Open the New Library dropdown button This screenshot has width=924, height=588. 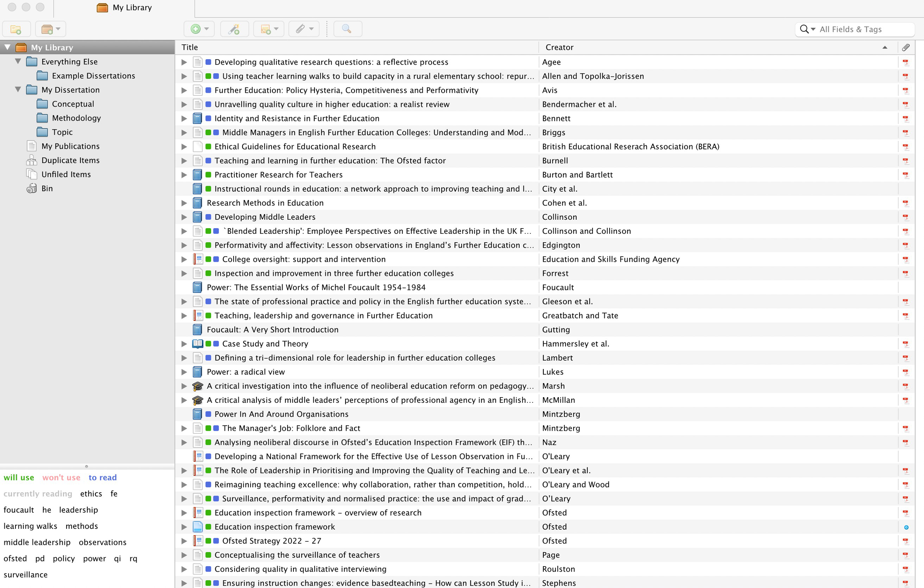[x=51, y=29]
